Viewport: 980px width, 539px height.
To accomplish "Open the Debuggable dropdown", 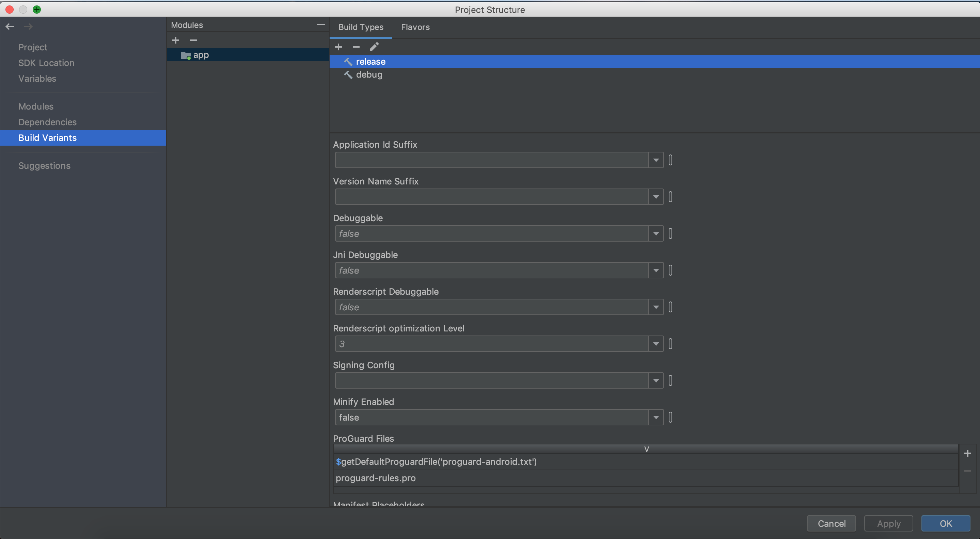I will (x=656, y=234).
